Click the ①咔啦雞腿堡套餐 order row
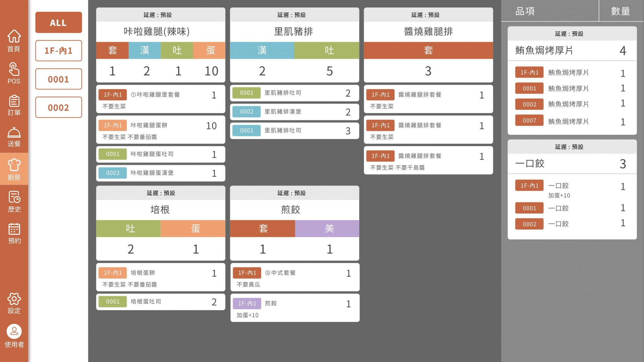This screenshot has width=644, height=362. pyautogui.click(x=160, y=99)
